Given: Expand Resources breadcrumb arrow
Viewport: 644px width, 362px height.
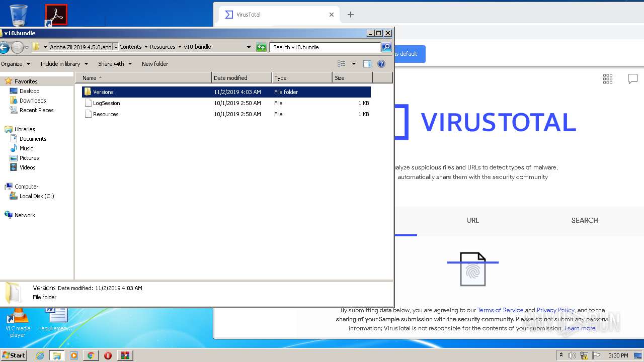Looking at the screenshot, I should click(x=180, y=47).
